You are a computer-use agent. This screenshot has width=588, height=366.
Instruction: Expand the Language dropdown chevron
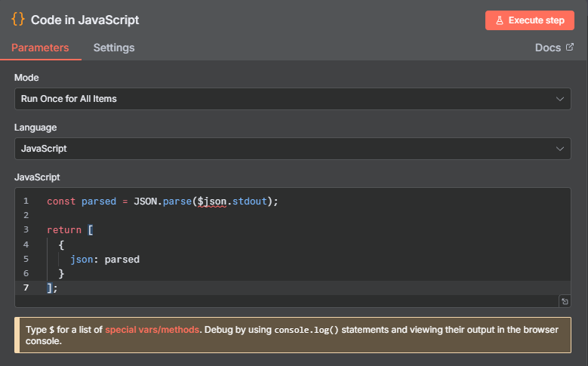pos(559,149)
